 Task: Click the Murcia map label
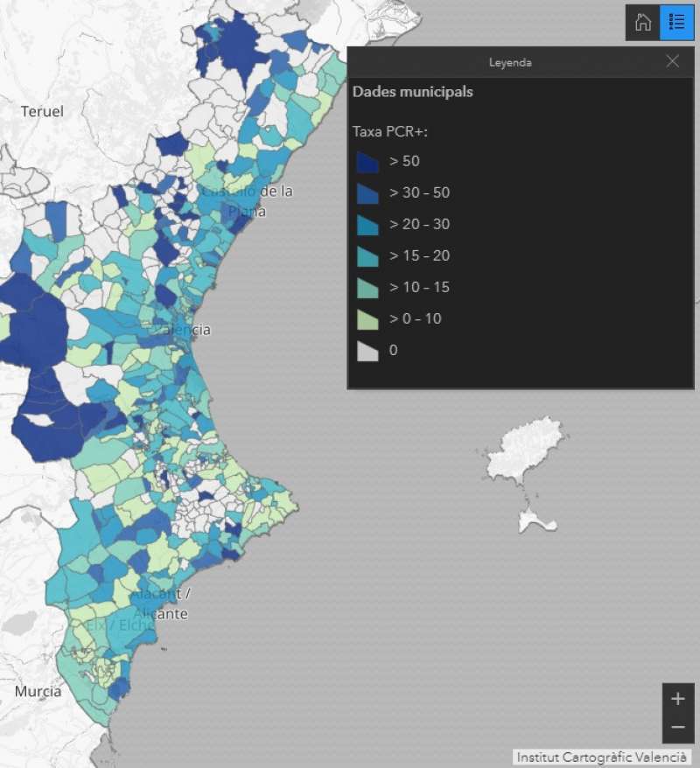click(38, 691)
